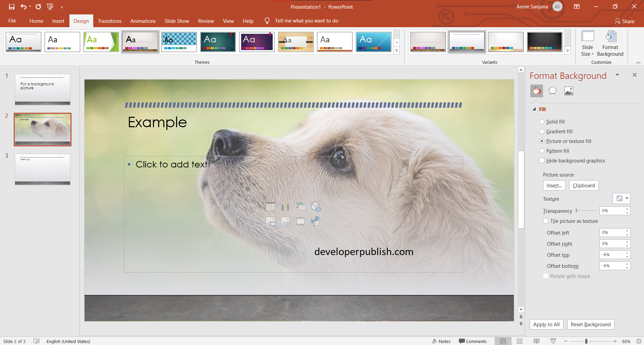Open the Review tab on the ribbon

point(206,21)
